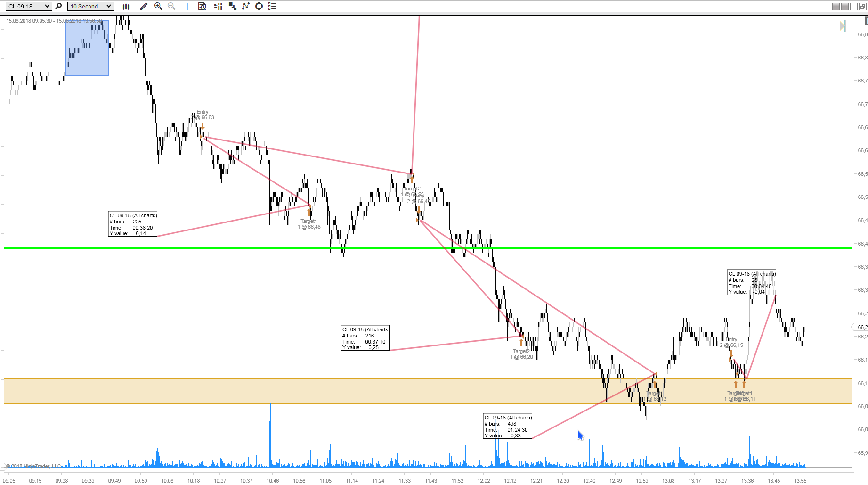Click the tall volume spike bar near 10:46
This screenshot has width=868, height=485.
click(x=270, y=435)
